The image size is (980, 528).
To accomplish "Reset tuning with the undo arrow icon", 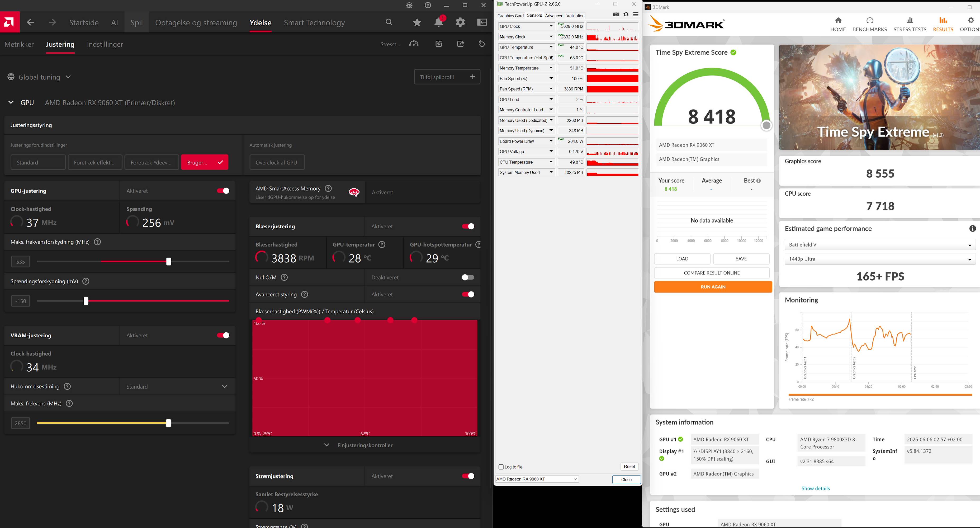I will [482, 44].
